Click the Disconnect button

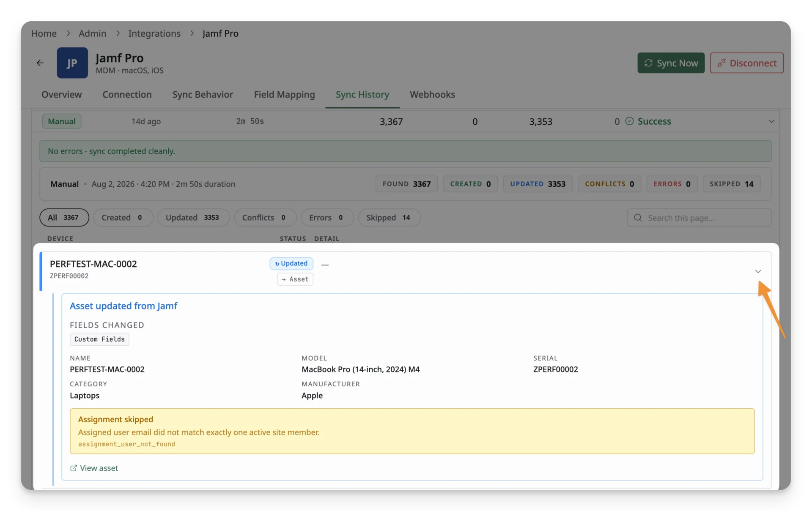[746, 63]
